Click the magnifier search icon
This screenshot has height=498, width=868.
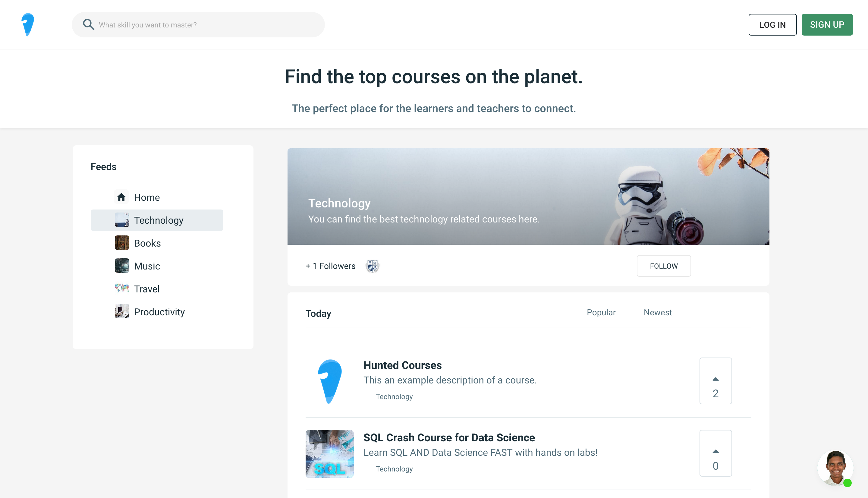pos(88,25)
